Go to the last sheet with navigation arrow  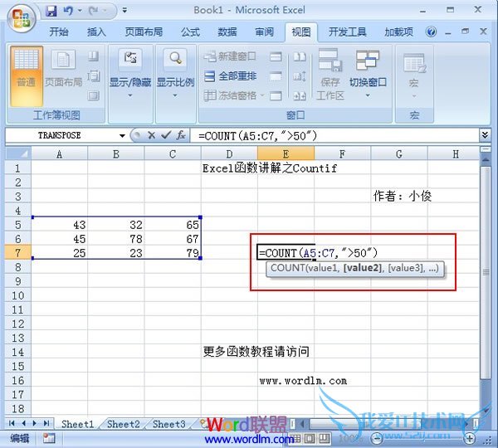pyautogui.click(x=46, y=423)
